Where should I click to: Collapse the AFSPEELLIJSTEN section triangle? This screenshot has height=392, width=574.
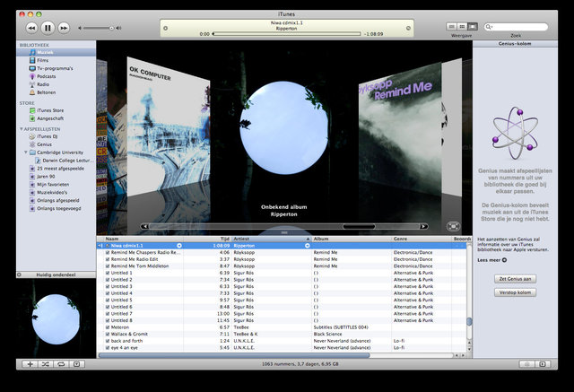[x=22, y=129]
